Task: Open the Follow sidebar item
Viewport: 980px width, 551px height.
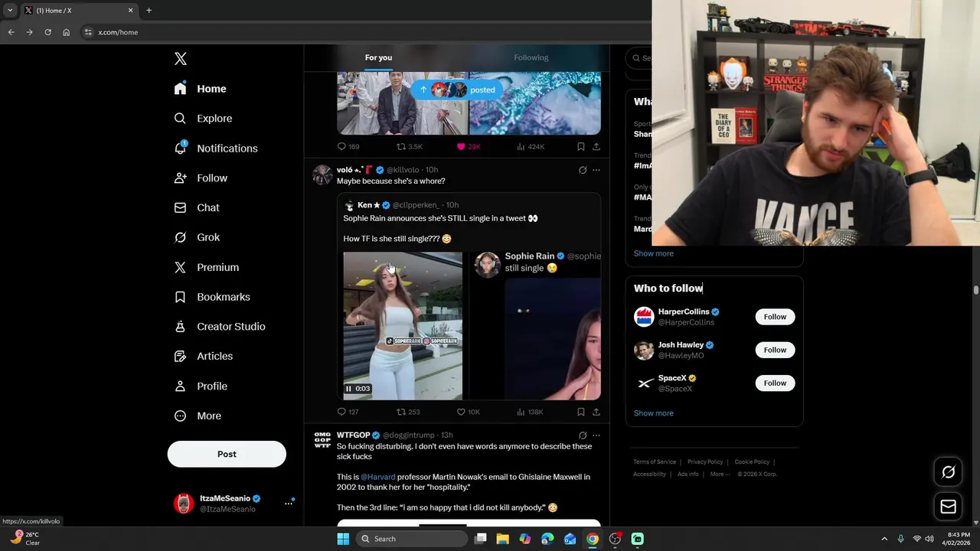Action: [201, 178]
